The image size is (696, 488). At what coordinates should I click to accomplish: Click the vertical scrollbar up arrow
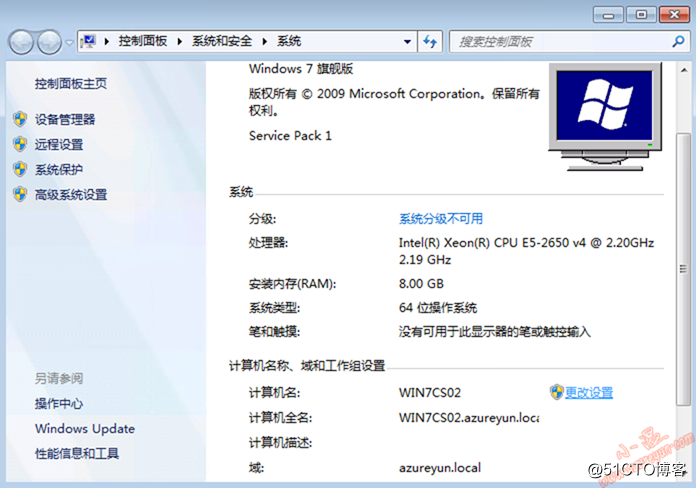[684, 70]
